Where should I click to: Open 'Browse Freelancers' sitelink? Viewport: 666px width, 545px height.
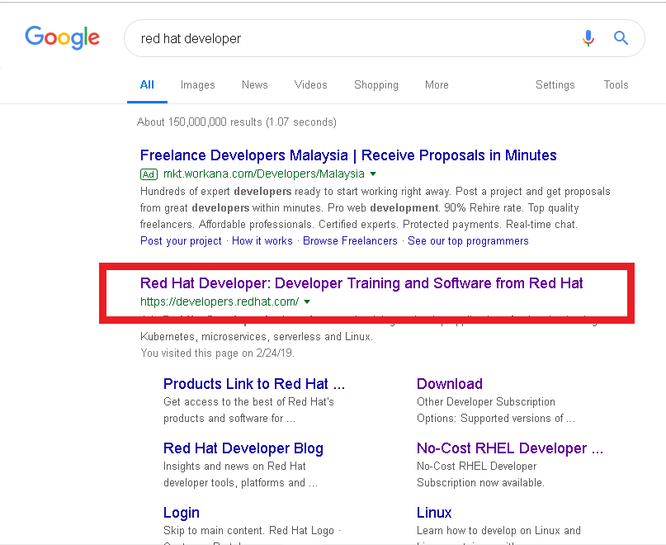coord(350,241)
